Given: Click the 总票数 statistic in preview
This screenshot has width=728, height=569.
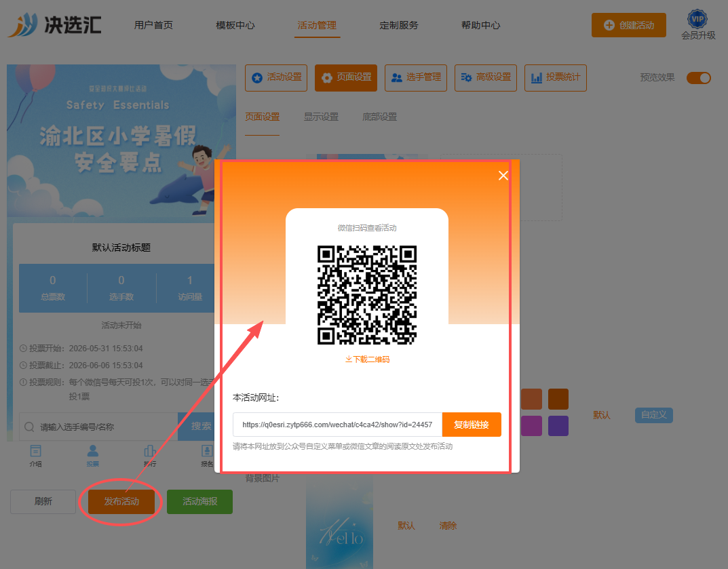Looking at the screenshot, I should coord(53,288).
